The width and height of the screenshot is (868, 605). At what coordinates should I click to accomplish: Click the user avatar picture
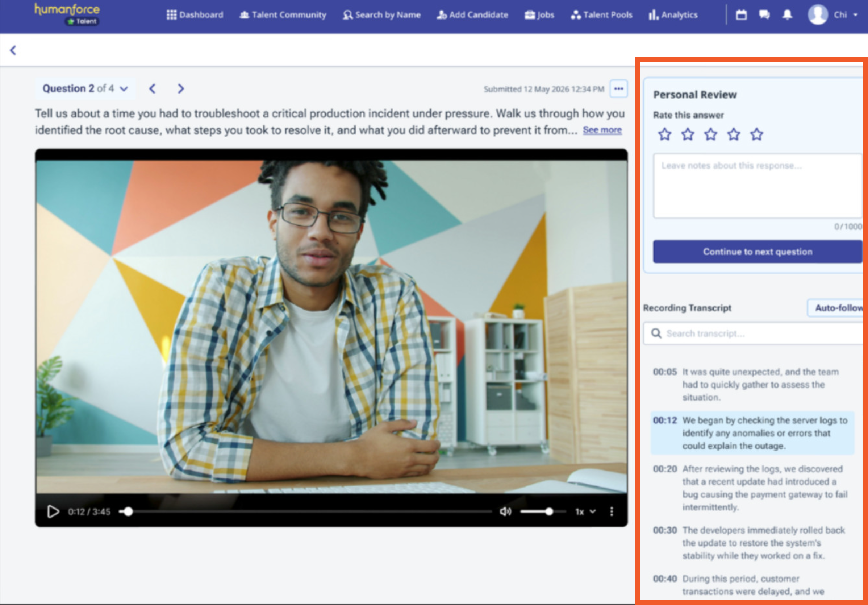pos(818,15)
